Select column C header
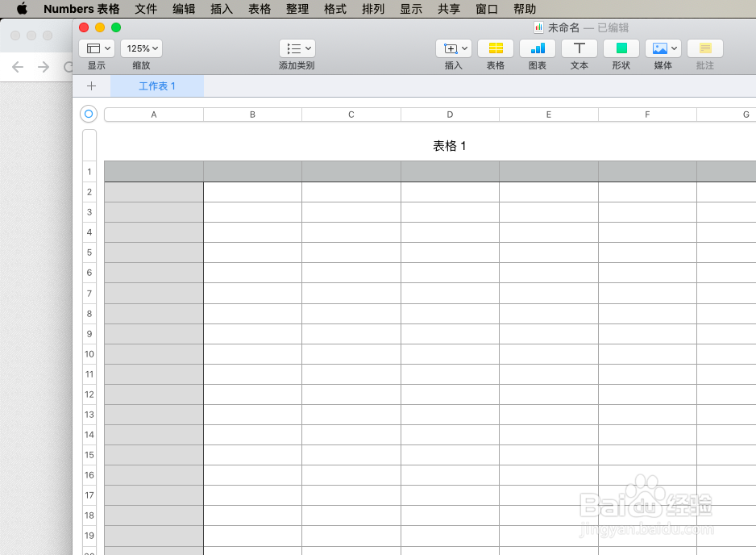756x555 pixels. click(351, 115)
